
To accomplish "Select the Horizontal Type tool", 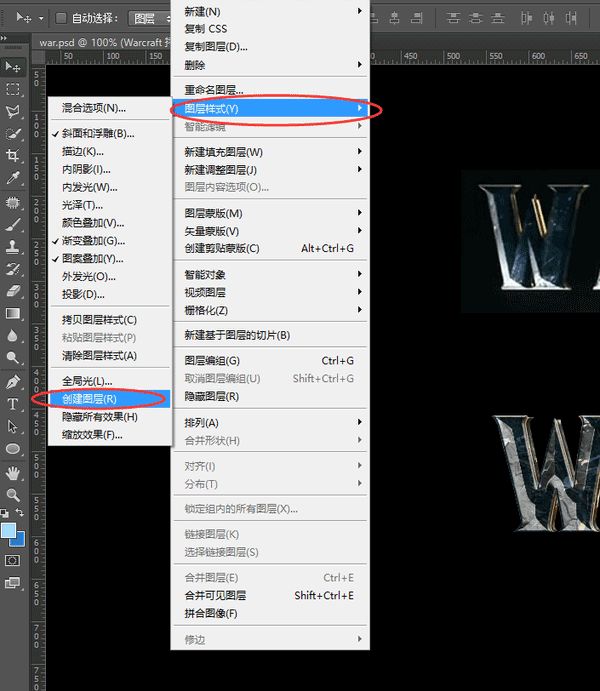I will point(12,404).
